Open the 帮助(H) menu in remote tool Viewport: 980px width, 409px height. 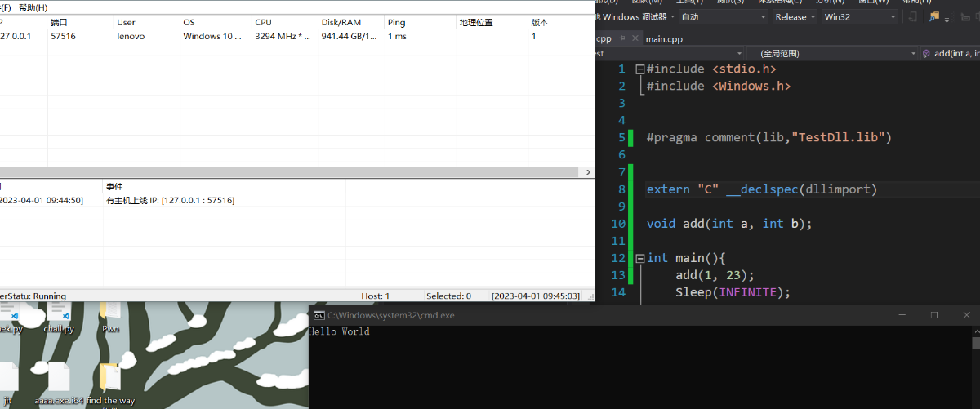click(33, 7)
